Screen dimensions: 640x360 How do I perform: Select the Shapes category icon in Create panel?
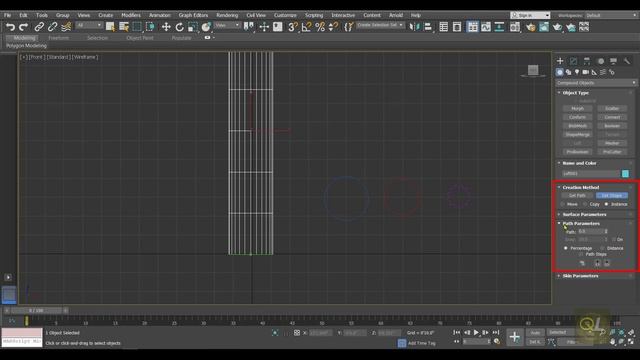(568, 72)
